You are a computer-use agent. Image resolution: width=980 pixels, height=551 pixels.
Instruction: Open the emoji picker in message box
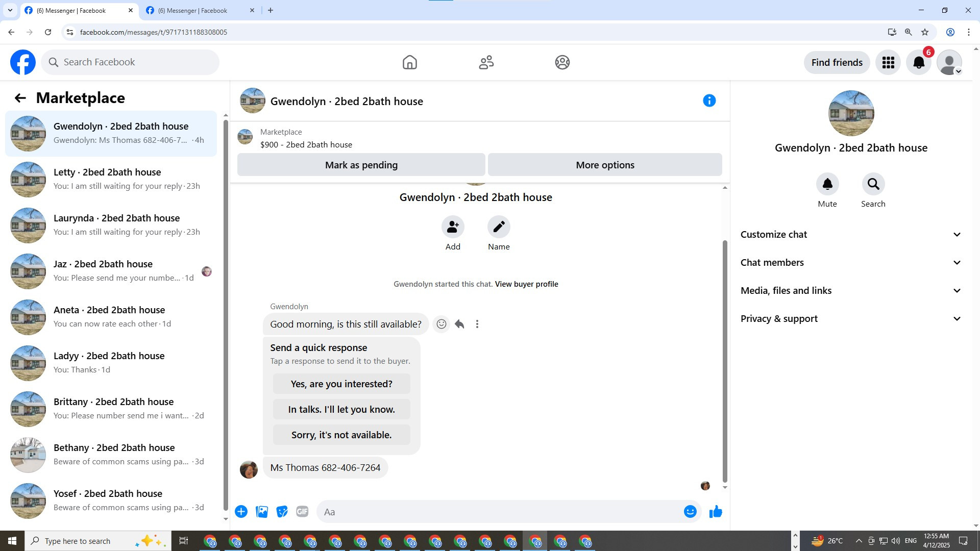(x=690, y=512)
